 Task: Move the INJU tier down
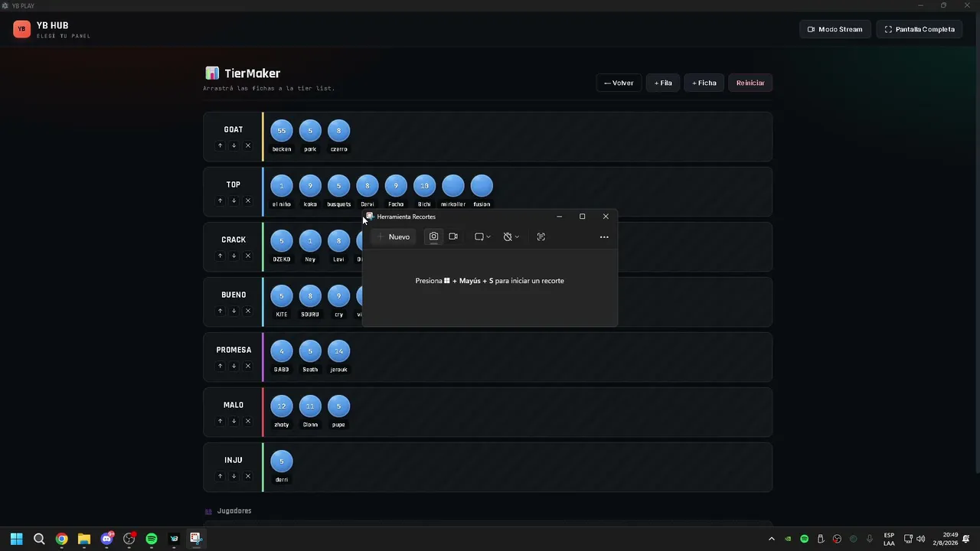pyautogui.click(x=234, y=476)
